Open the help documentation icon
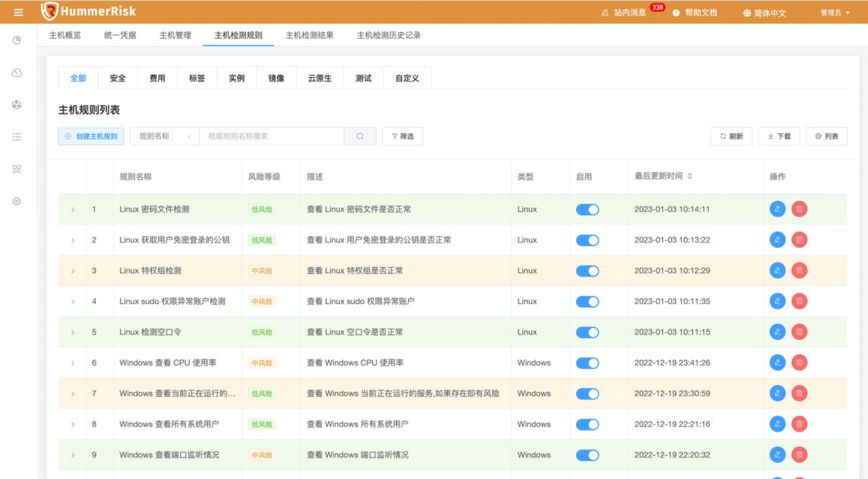This screenshot has width=868, height=479. point(676,13)
